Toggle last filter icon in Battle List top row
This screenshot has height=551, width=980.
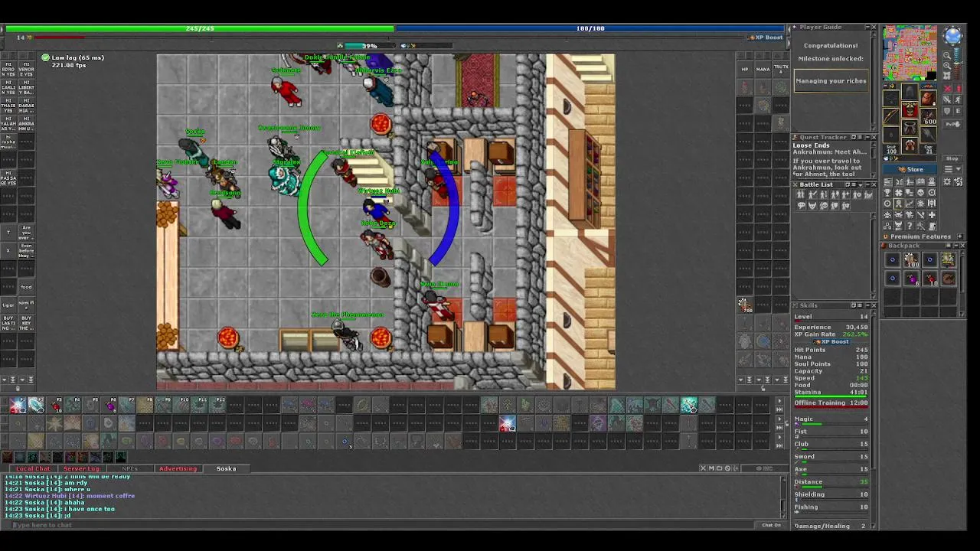[869, 194]
